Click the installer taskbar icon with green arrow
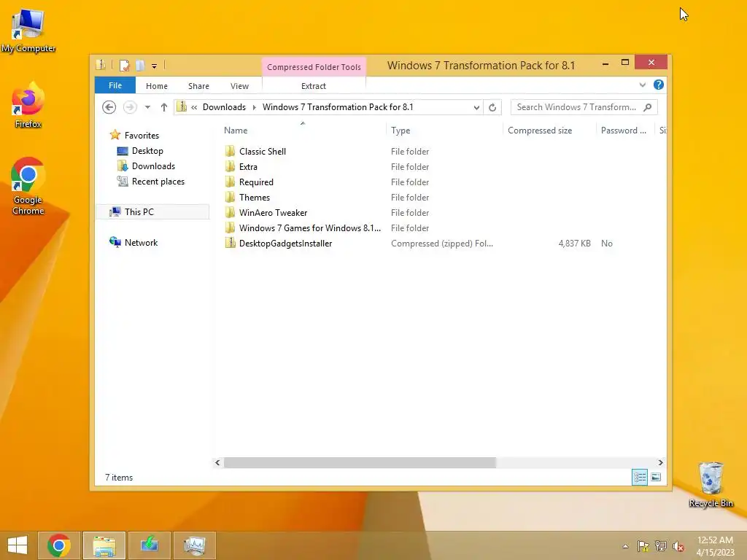The width and height of the screenshot is (747, 560). [x=149, y=545]
